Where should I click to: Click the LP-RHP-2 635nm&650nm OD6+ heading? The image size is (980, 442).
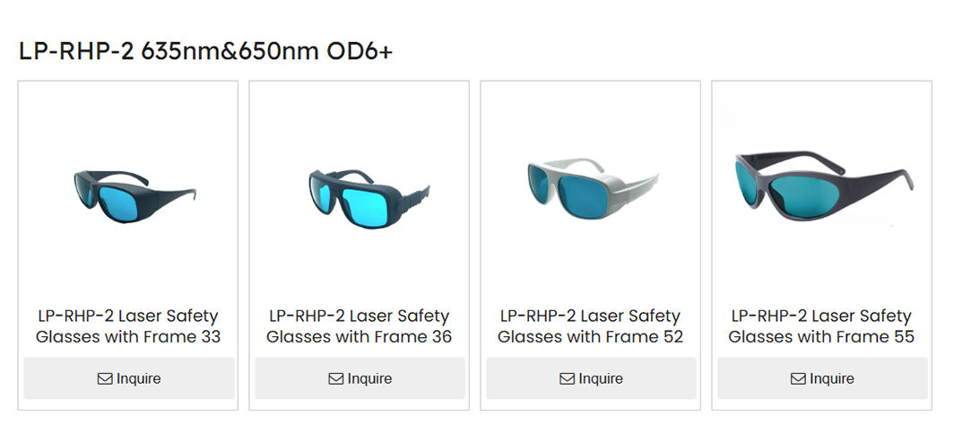tap(205, 51)
